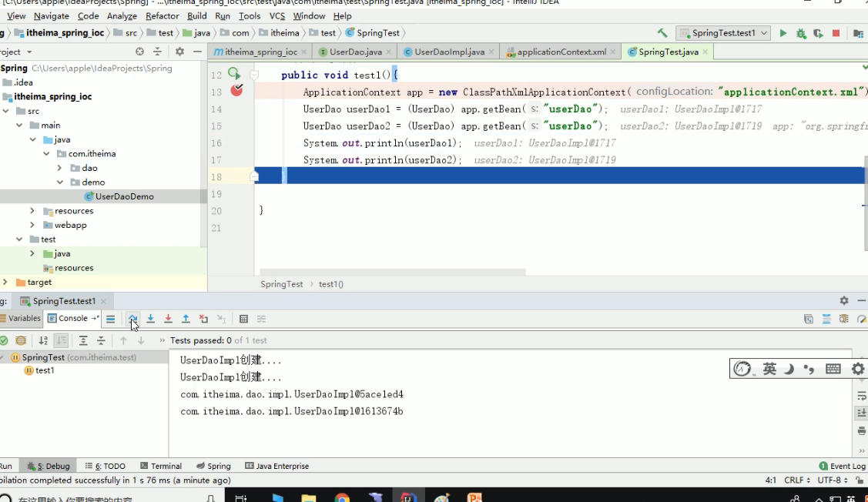Click locate/scroll from source icon in Project panel
The image size is (868, 502).
tap(139, 52)
